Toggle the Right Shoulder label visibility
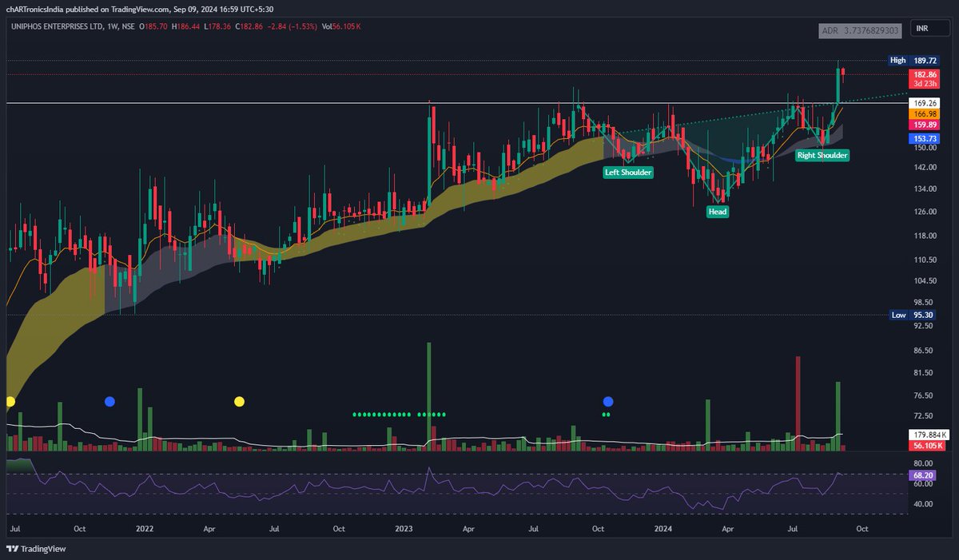 click(822, 155)
